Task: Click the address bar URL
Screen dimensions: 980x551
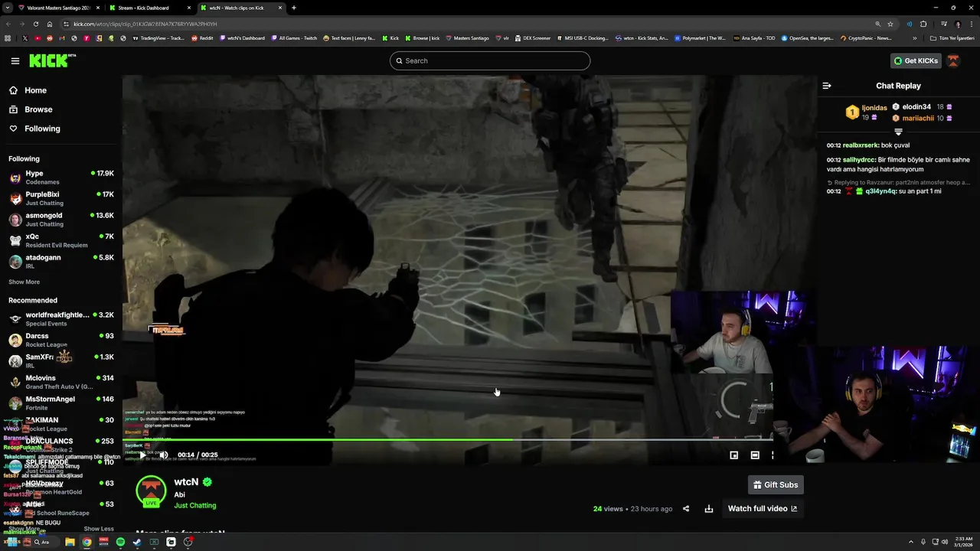Action: (x=145, y=24)
